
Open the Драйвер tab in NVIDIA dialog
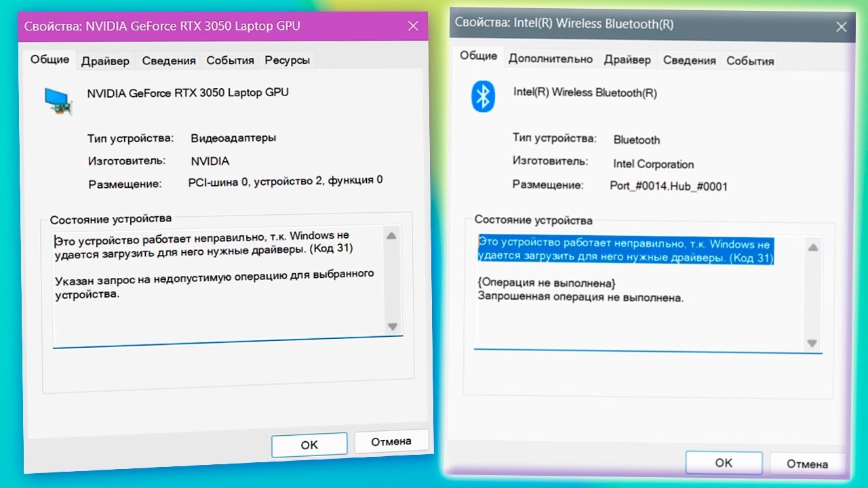105,61
